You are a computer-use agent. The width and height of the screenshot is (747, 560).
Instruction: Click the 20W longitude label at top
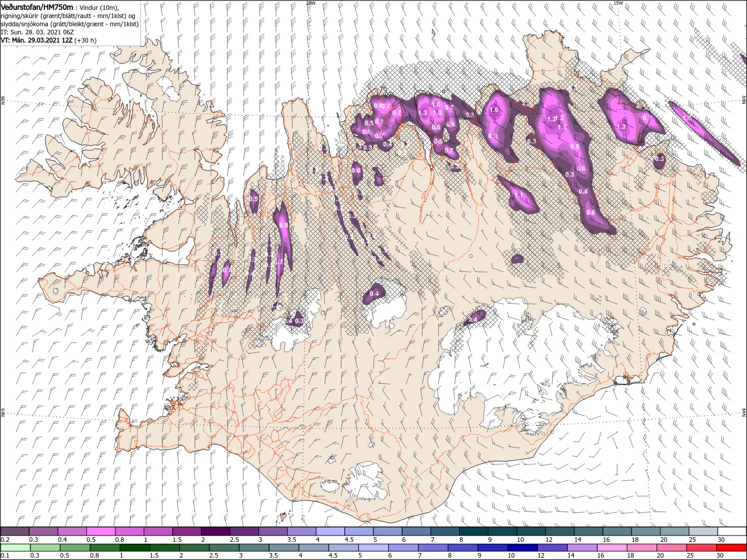click(x=310, y=2)
